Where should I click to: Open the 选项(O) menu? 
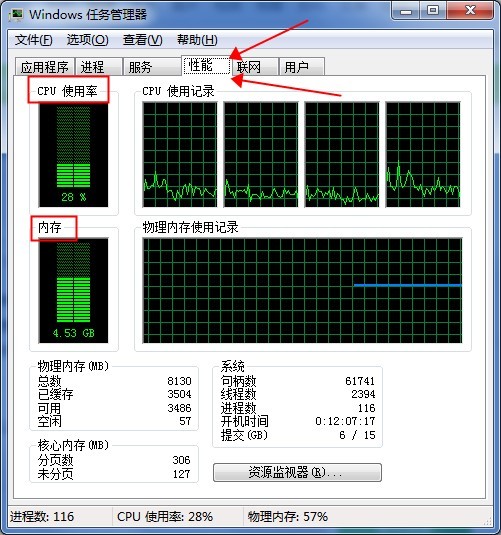(x=87, y=40)
